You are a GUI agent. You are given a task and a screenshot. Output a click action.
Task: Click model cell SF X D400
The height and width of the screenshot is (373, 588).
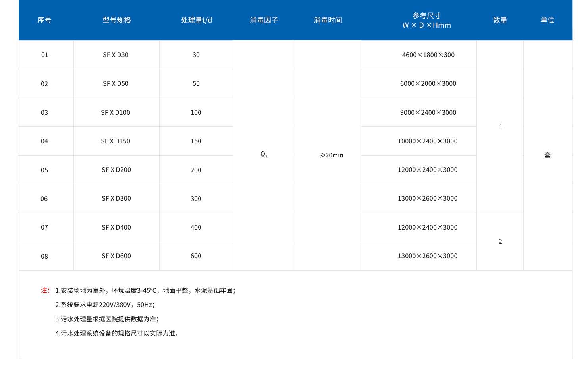pos(116,228)
